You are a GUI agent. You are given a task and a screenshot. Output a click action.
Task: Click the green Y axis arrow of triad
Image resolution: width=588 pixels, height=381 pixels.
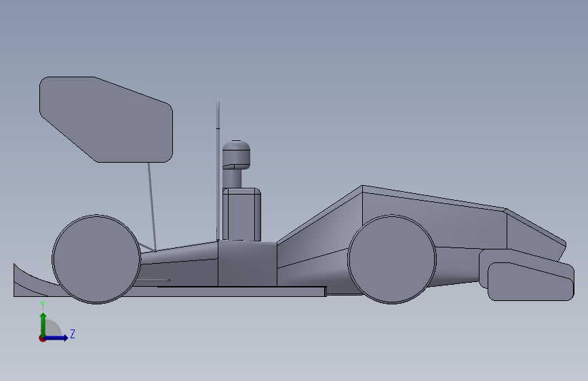[43, 324]
